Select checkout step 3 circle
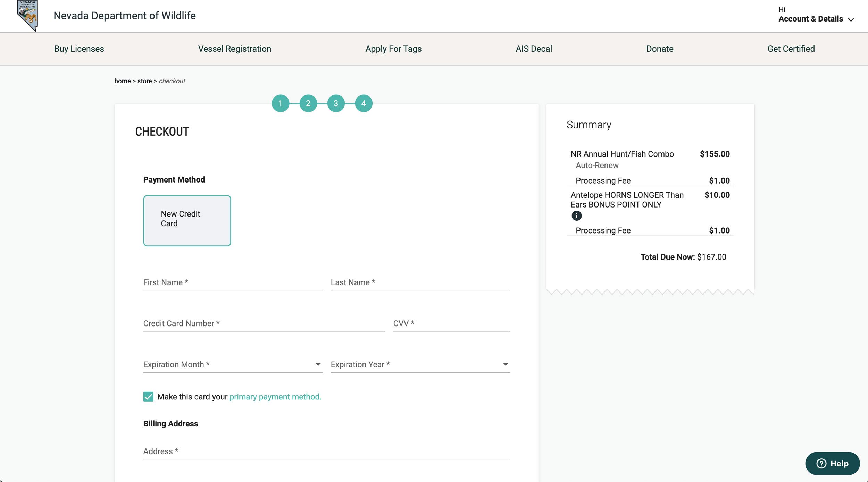Viewport: 868px width, 482px height. (336, 103)
